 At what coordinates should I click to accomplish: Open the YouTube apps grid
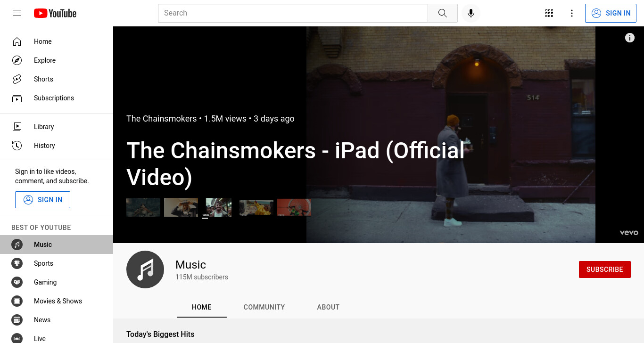coord(549,13)
